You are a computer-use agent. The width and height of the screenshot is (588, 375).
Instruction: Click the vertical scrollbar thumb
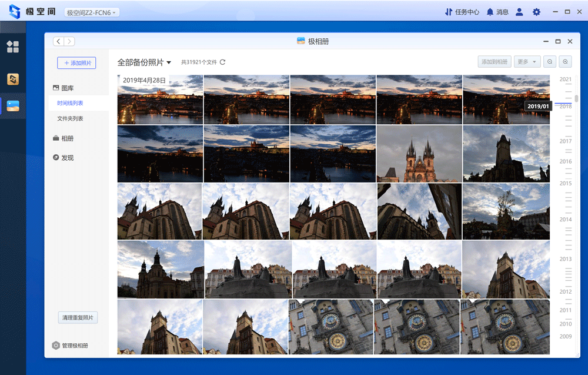click(576, 98)
